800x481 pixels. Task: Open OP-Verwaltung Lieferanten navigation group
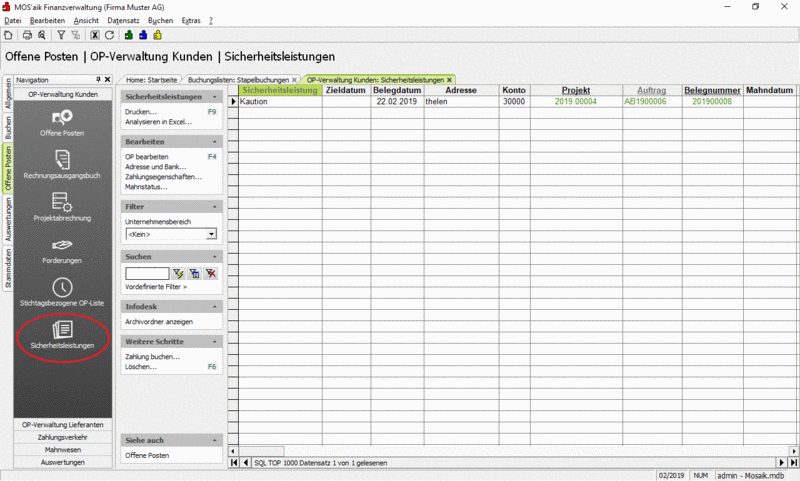[x=63, y=424]
